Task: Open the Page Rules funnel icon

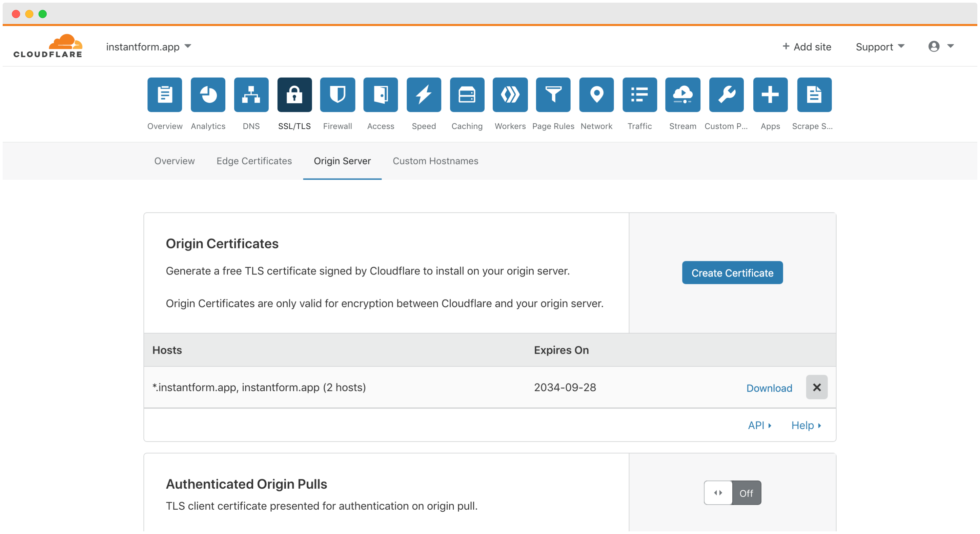Action: click(x=554, y=95)
